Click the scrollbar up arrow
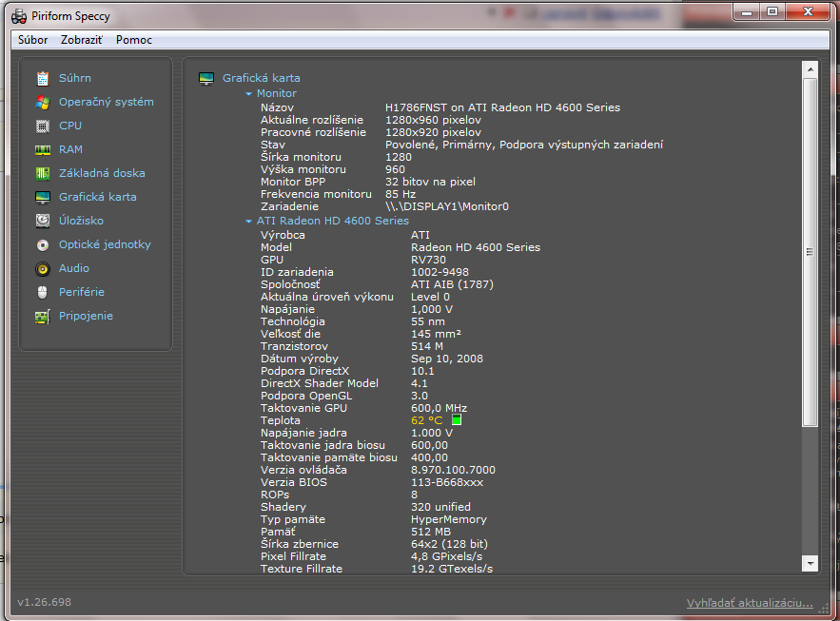The image size is (840, 621). (x=810, y=69)
